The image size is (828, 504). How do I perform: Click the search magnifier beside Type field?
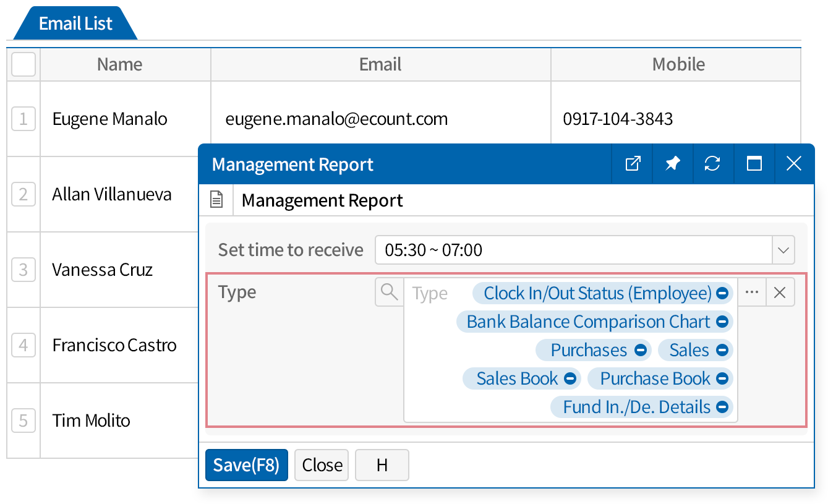[389, 292]
